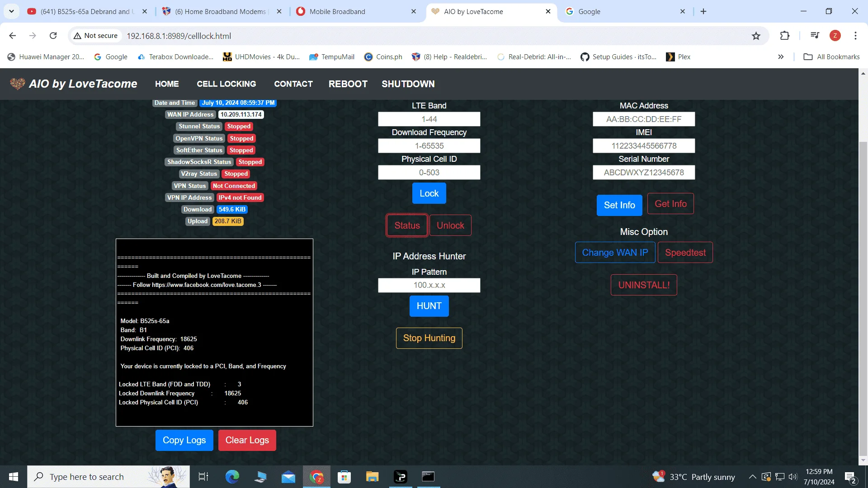Close the Mobile Broadband tab

tap(414, 11)
